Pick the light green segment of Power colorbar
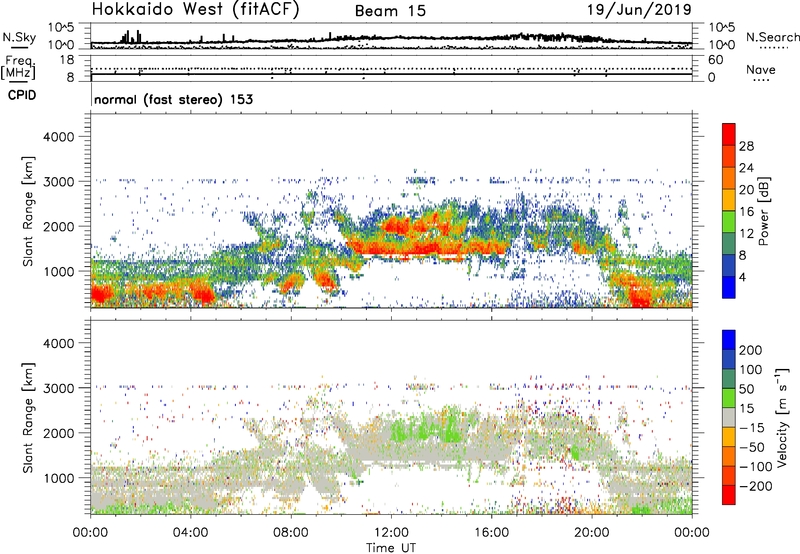Screen dimensions: 800x554 coord(729,222)
